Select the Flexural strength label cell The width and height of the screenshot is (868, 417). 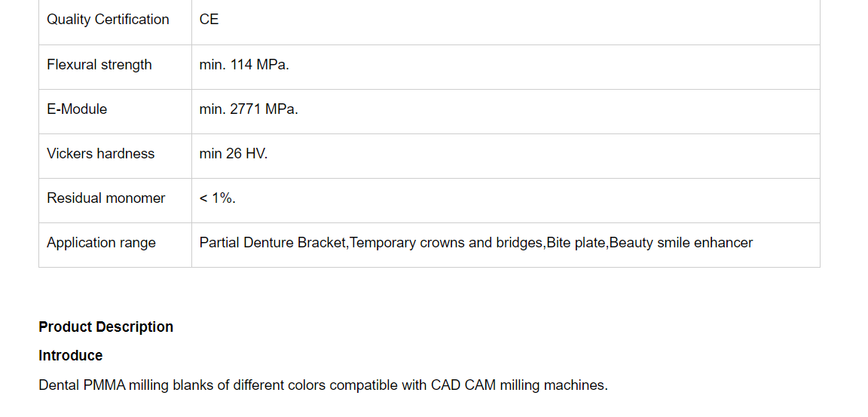pyautogui.click(x=99, y=65)
